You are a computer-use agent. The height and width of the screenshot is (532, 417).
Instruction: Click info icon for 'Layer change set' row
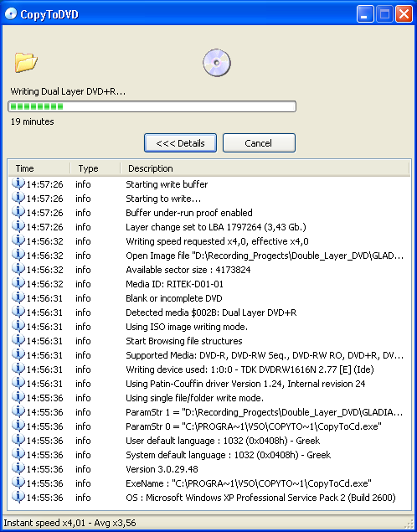pyautogui.click(x=18, y=227)
